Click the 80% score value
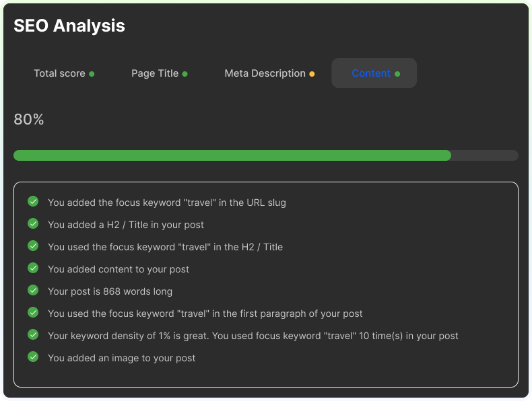The image size is (532, 401). (x=29, y=120)
